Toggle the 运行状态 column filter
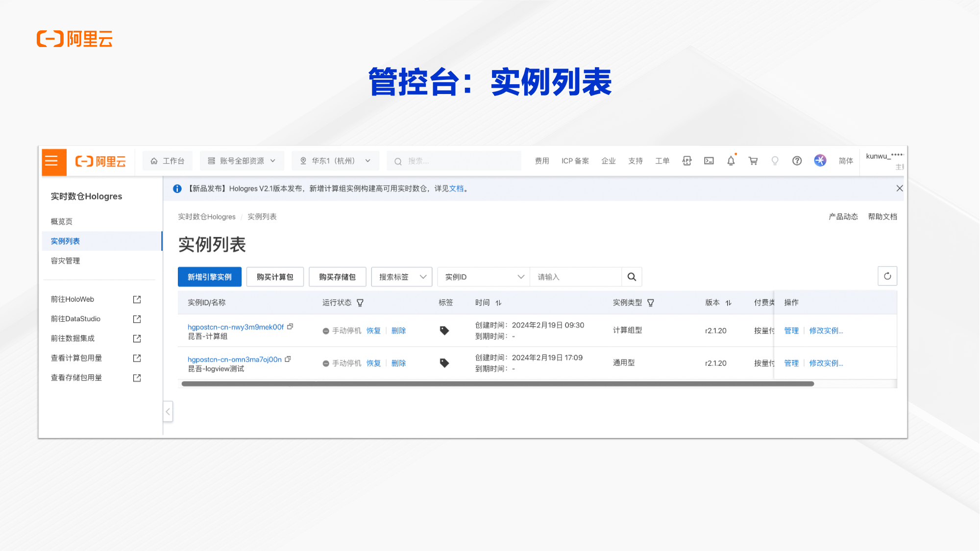The image size is (980, 551). click(x=360, y=303)
